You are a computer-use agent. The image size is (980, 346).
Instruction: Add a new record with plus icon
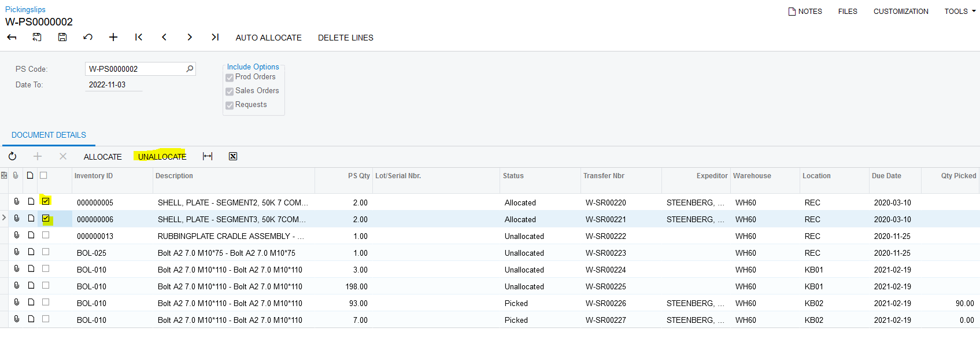[x=113, y=38]
